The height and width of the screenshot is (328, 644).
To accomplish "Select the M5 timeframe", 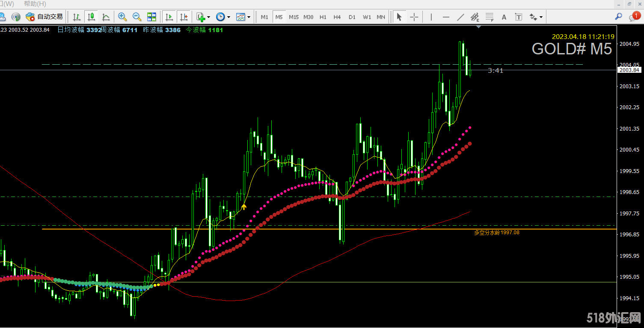I will tap(279, 17).
